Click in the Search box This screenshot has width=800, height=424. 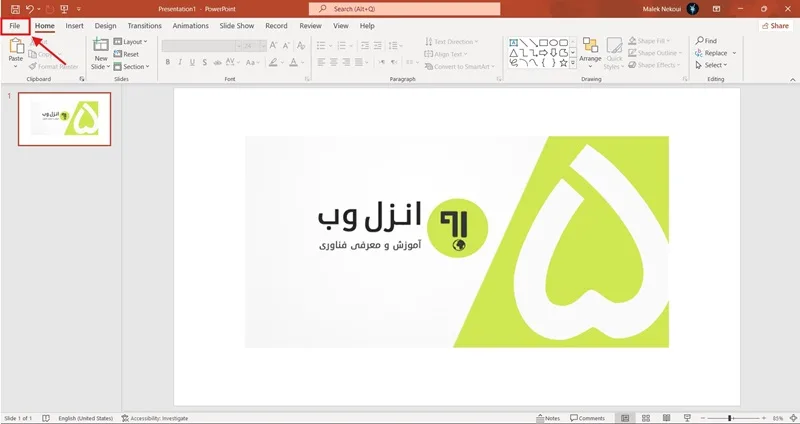[x=405, y=9]
